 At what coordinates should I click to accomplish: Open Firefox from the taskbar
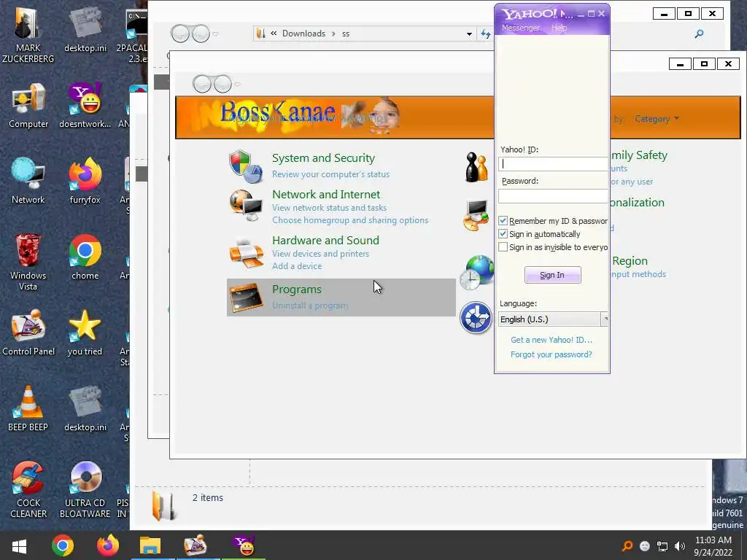108,545
